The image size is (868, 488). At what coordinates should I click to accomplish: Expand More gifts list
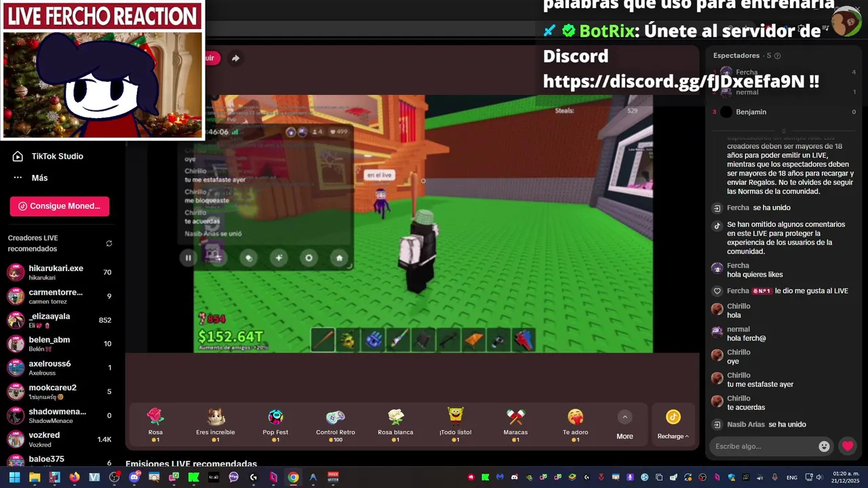[x=625, y=425]
